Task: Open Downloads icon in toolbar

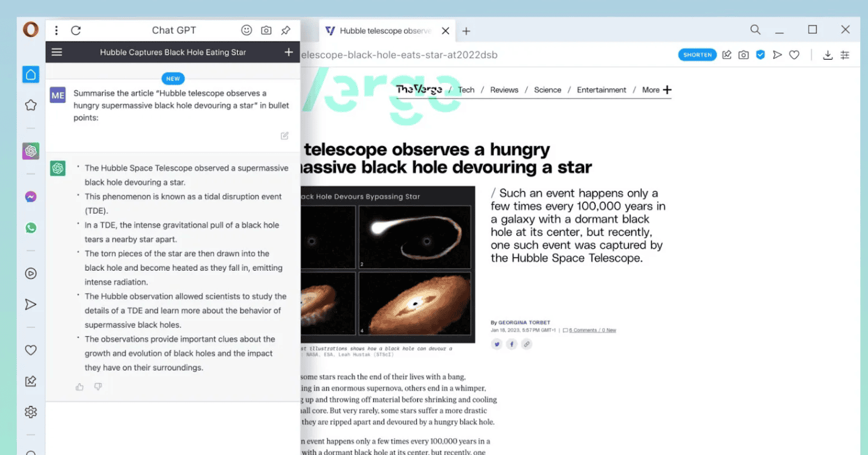Action: click(x=828, y=55)
